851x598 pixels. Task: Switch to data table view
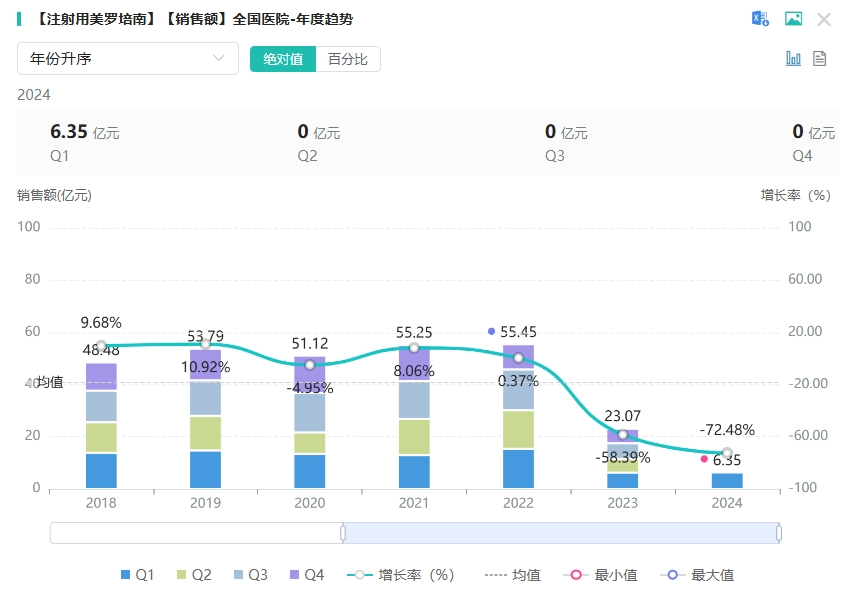[819, 59]
